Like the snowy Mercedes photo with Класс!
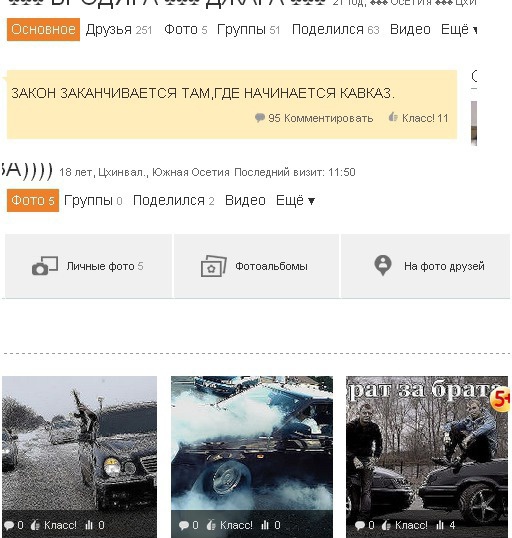 tap(54, 525)
